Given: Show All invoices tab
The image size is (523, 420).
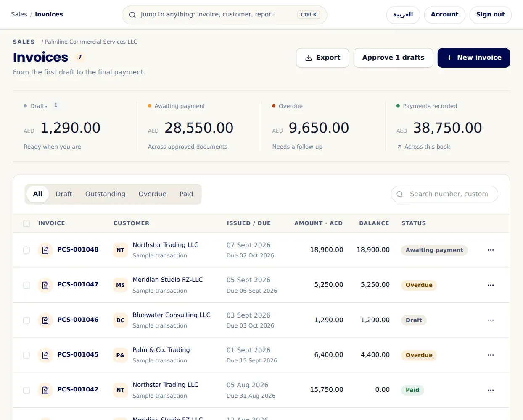Looking at the screenshot, I should (x=38, y=194).
